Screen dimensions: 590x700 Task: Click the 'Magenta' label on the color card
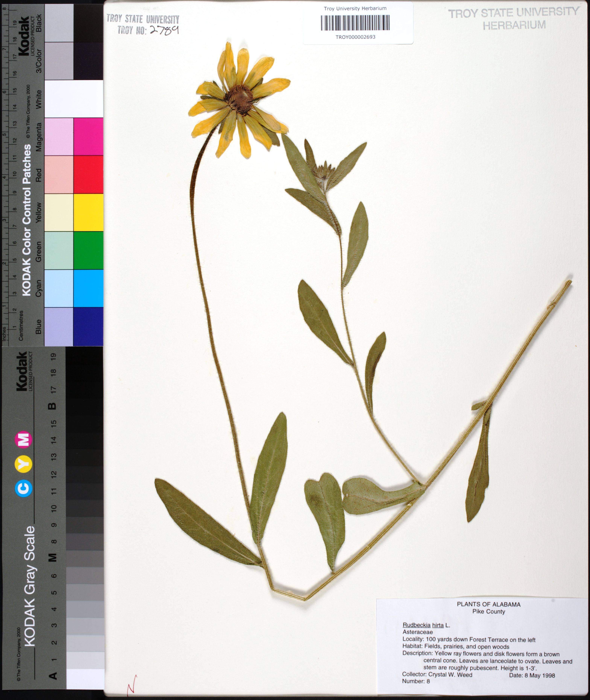(39, 137)
